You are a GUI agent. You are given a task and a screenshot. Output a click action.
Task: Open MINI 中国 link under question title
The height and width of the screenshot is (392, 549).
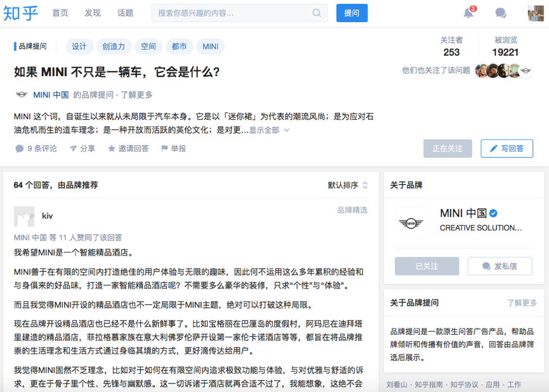click(x=51, y=95)
